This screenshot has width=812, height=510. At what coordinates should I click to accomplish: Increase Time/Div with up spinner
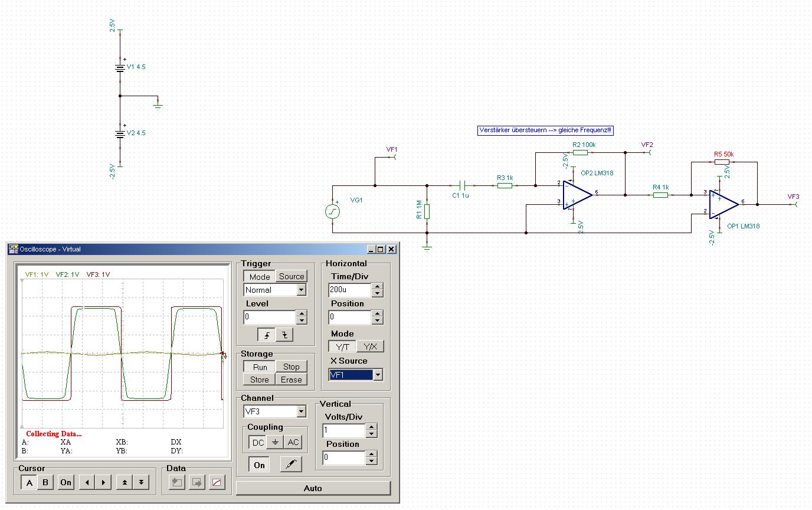[378, 286]
